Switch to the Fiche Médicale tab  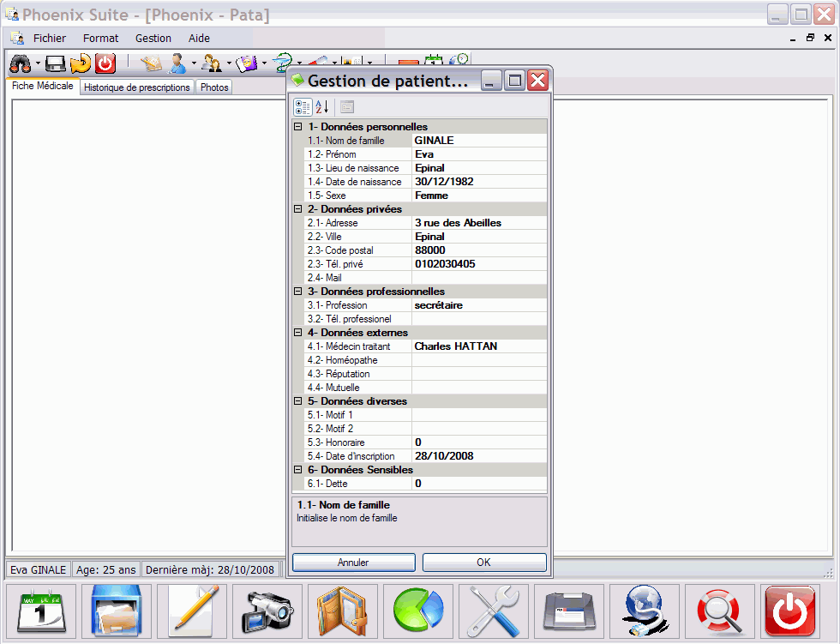[x=43, y=86]
